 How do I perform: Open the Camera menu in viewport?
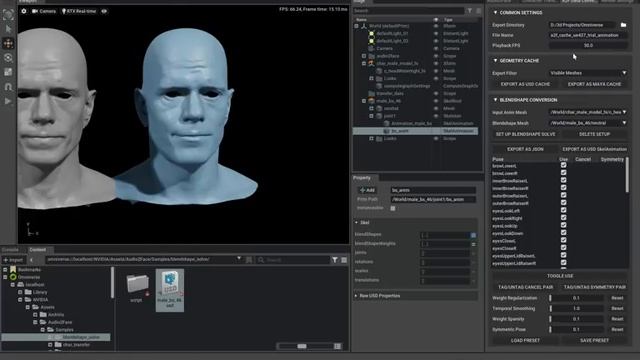point(44,11)
